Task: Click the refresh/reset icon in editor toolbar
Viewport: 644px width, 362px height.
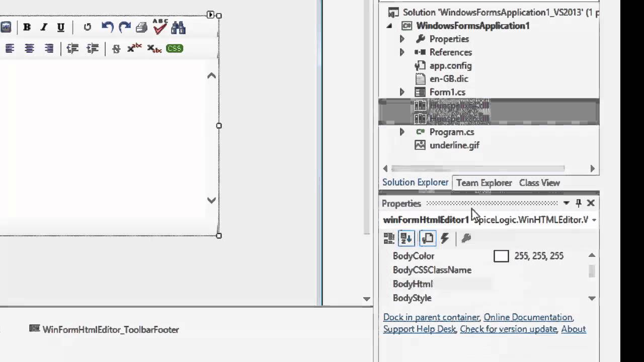Action: click(x=88, y=27)
